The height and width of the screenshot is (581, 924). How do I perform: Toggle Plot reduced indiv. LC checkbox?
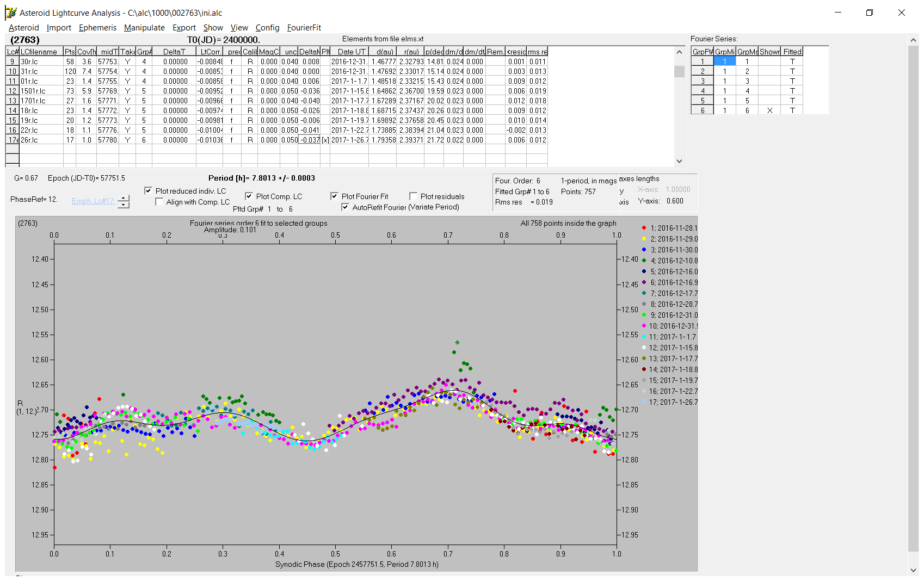pos(148,191)
